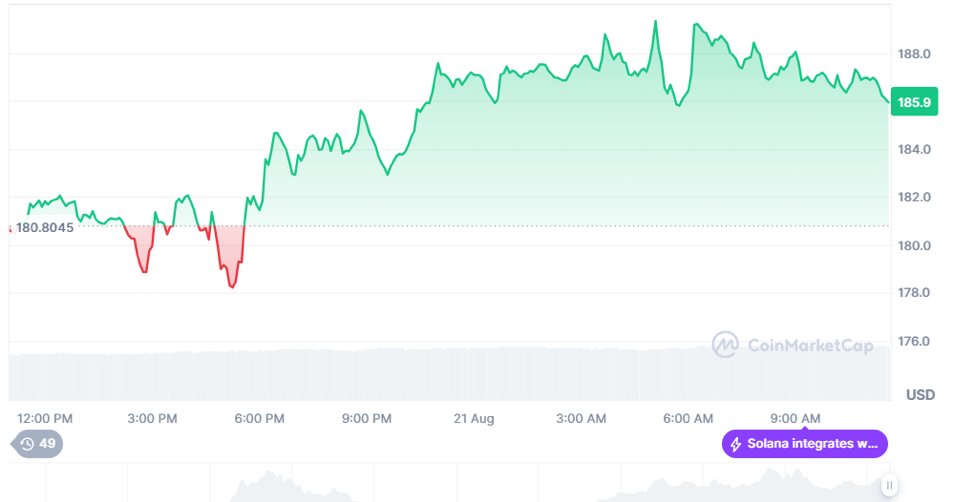This screenshot has width=974, height=502.
Task: Click the lightning bolt icon on Solana event
Action: tap(736, 444)
